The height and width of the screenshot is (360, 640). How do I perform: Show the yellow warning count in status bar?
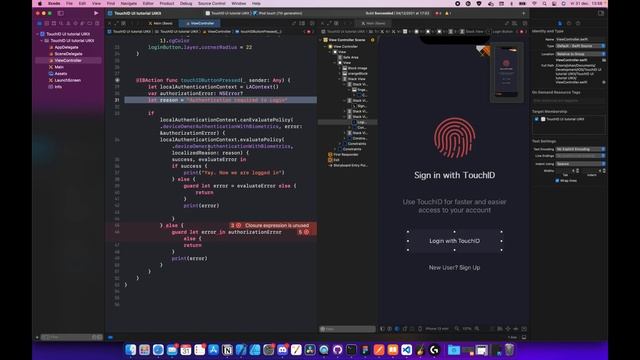point(448,13)
